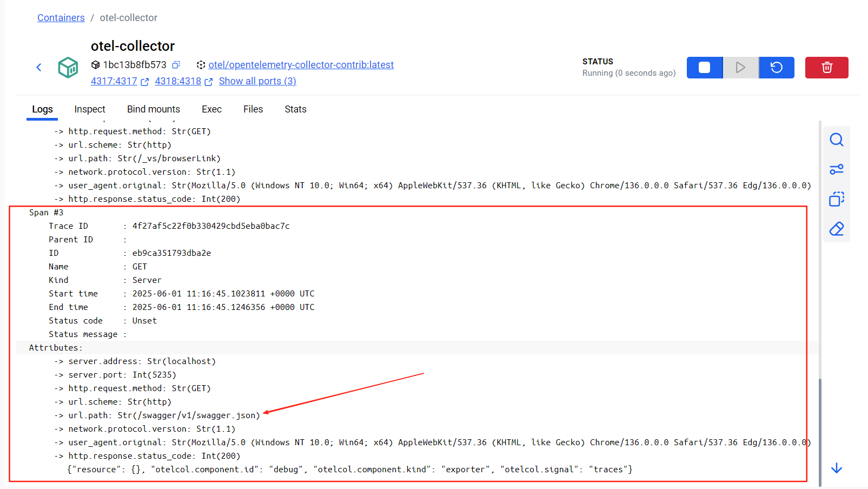The height and width of the screenshot is (489, 868).
Task: Open external link icon next to 4318:4318
Action: pyautogui.click(x=209, y=82)
